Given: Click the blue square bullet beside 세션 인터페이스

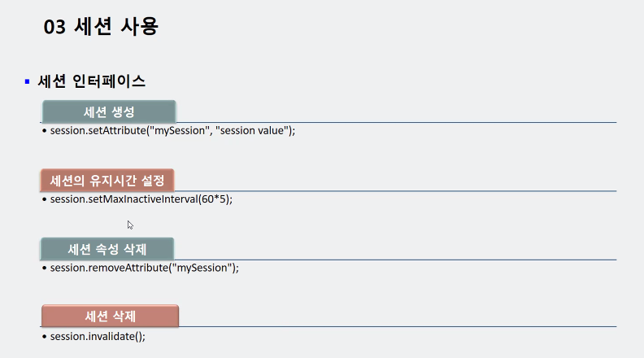Looking at the screenshot, I should coord(27,81).
